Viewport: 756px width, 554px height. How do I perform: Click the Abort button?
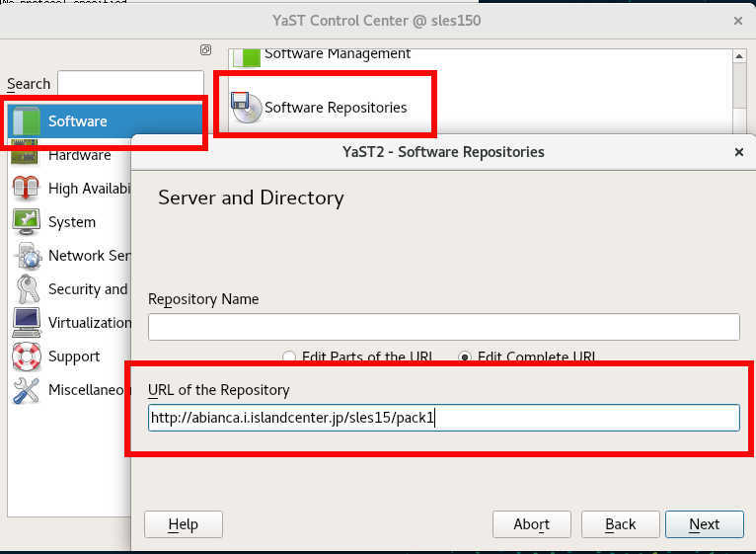(x=531, y=524)
